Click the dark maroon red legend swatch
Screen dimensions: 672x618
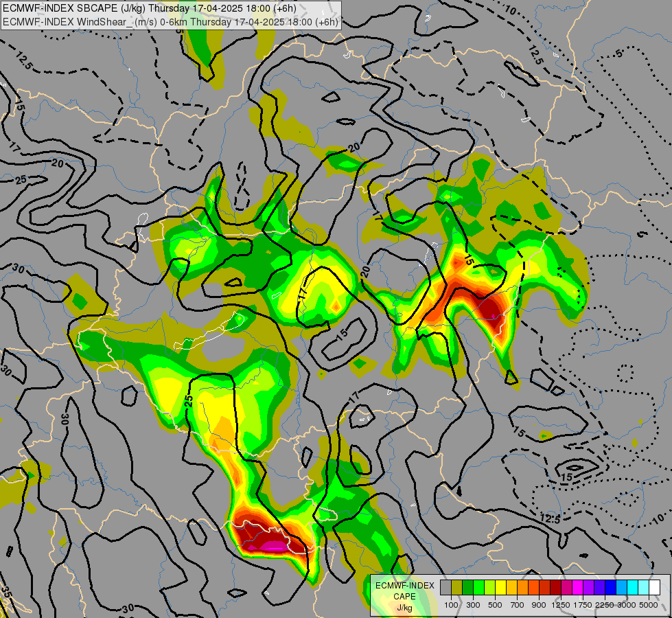(x=556, y=588)
